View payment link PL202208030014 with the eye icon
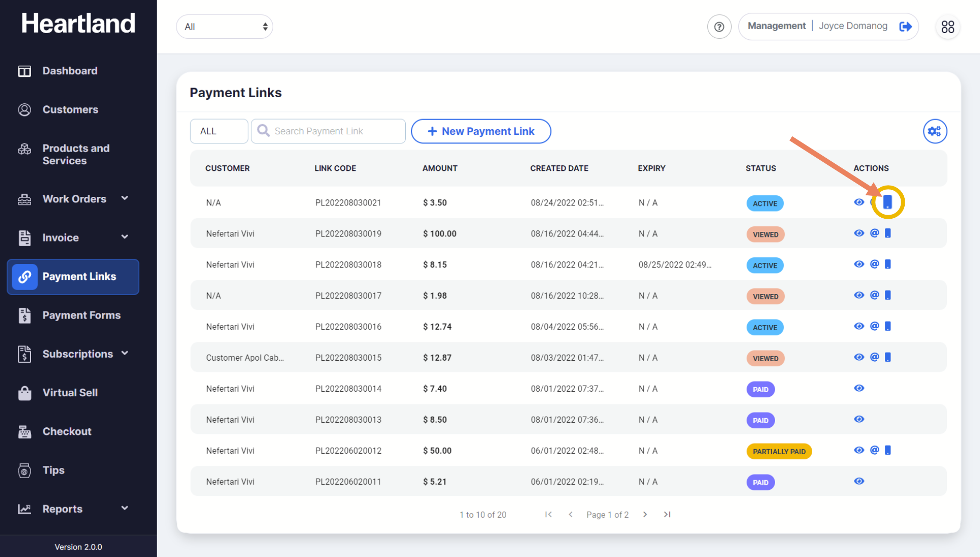The height and width of the screenshot is (557, 980). coord(859,389)
